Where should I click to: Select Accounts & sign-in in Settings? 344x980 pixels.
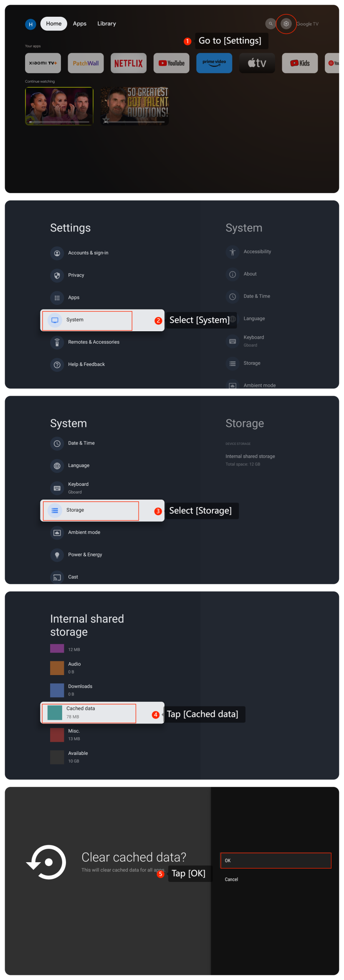(88, 253)
